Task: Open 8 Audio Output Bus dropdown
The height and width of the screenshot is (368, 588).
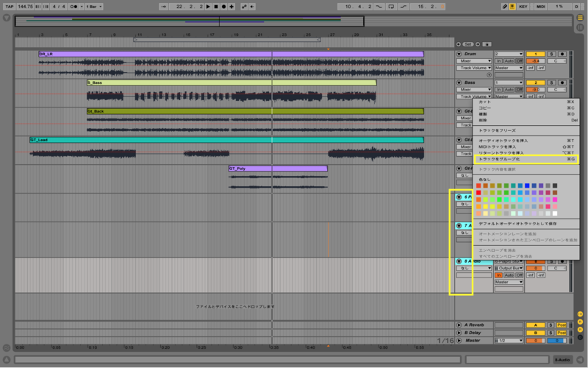Action: pos(509,268)
